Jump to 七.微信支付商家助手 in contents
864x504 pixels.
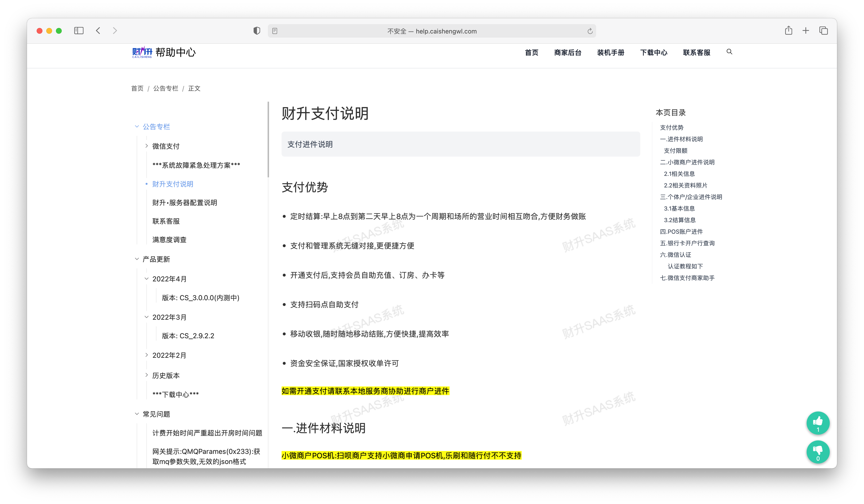(x=687, y=278)
